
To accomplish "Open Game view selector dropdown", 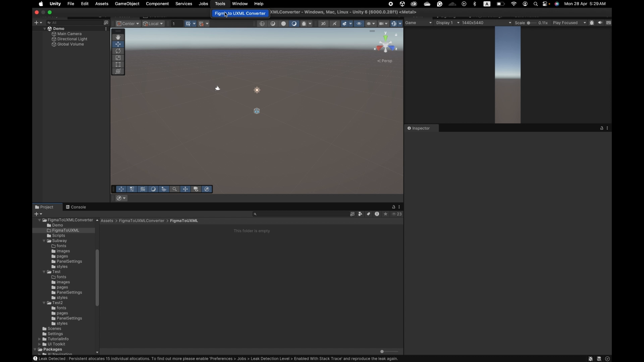I will coord(418,23).
